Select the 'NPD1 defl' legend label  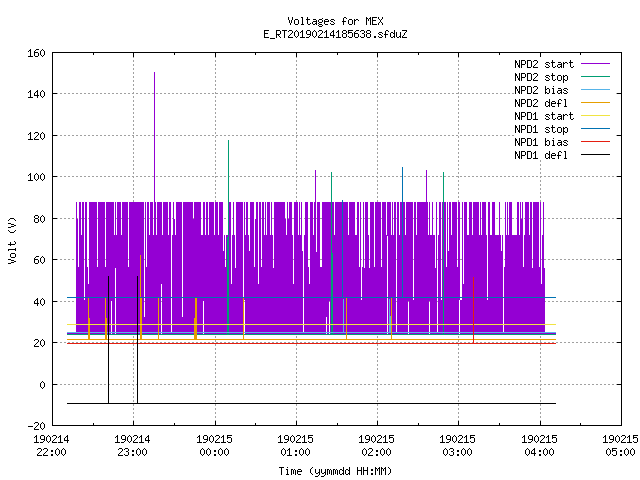pyautogui.click(x=541, y=156)
